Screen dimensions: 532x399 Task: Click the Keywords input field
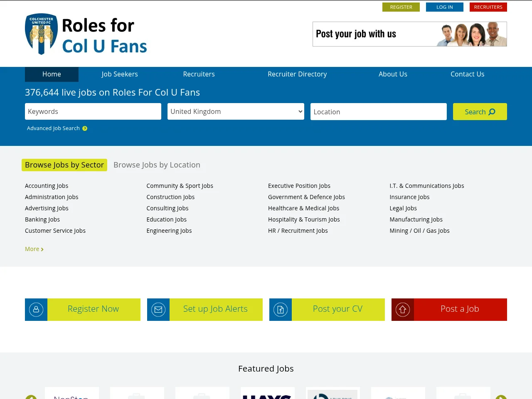pos(93,111)
